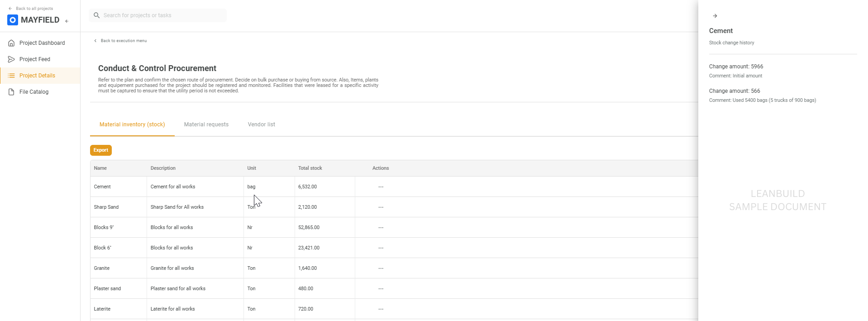Open the actions menu for Blocks 9" row
Image resolution: width=868 pixels, height=321 pixels.
pyautogui.click(x=381, y=228)
